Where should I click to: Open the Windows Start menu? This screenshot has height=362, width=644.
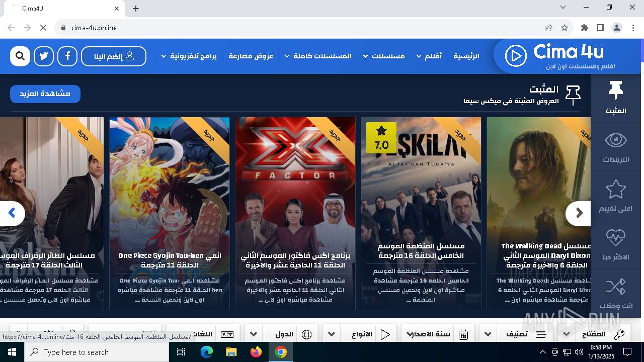pyautogui.click(x=12, y=352)
